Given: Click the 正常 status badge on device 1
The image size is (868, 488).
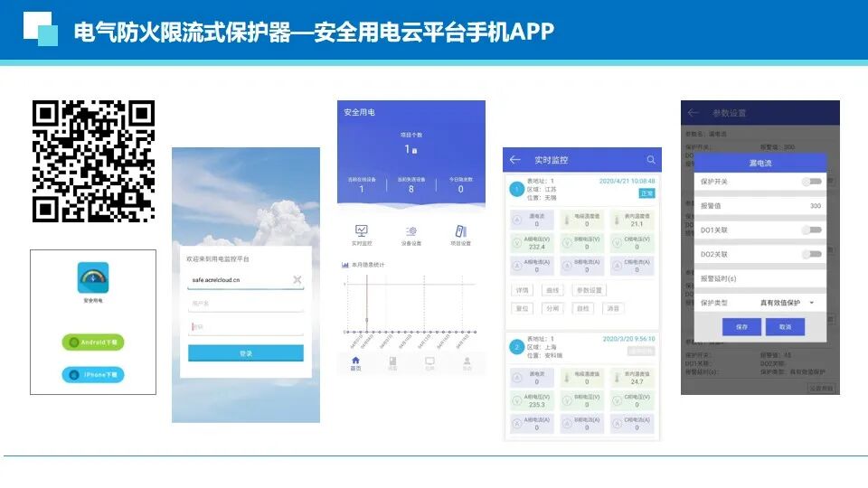Looking at the screenshot, I should [x=647, y=193].
